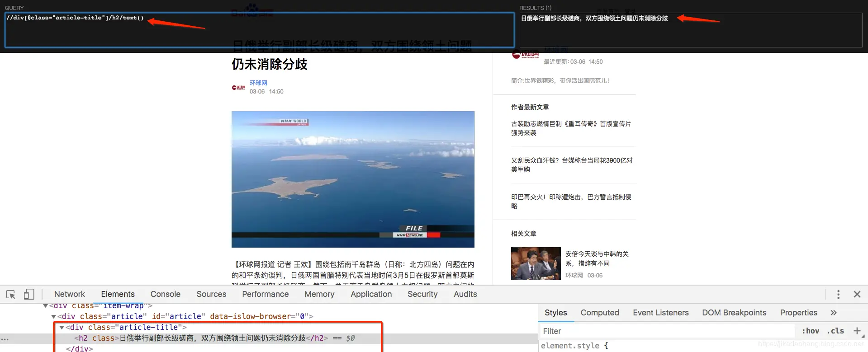Open DevTools three-dot customize menu
This screenshot has height=352, width=868.
coord(838,294)
